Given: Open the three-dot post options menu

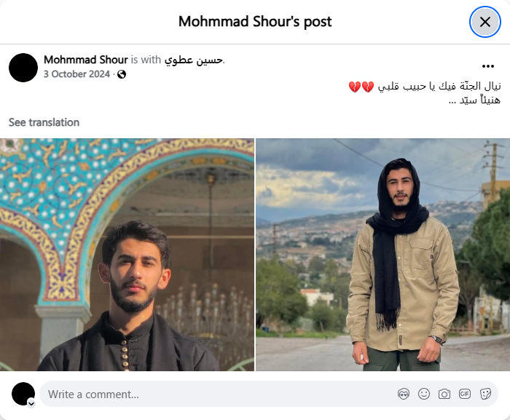Looking at the screenshot, I should (x=488, y=66).
